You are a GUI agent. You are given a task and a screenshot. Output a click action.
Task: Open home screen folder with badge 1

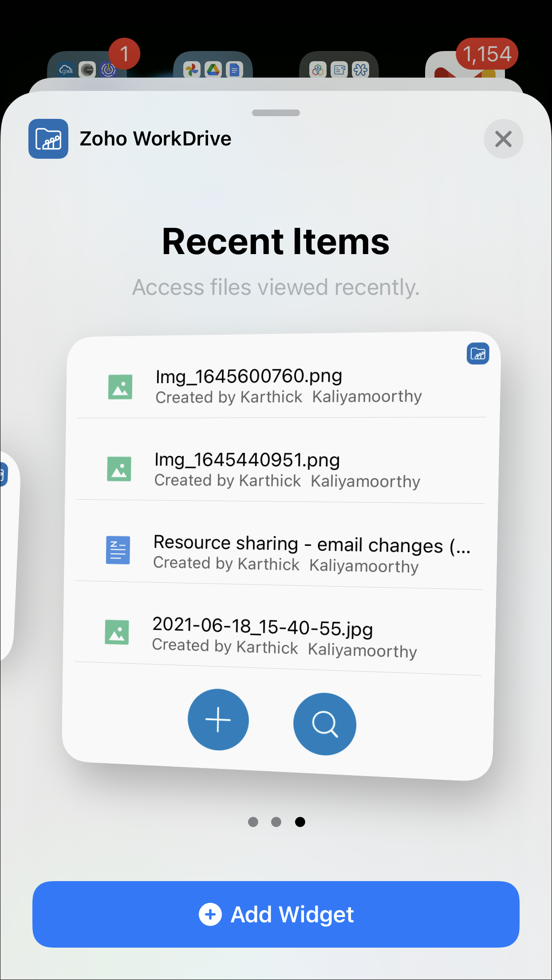point(87,65)
